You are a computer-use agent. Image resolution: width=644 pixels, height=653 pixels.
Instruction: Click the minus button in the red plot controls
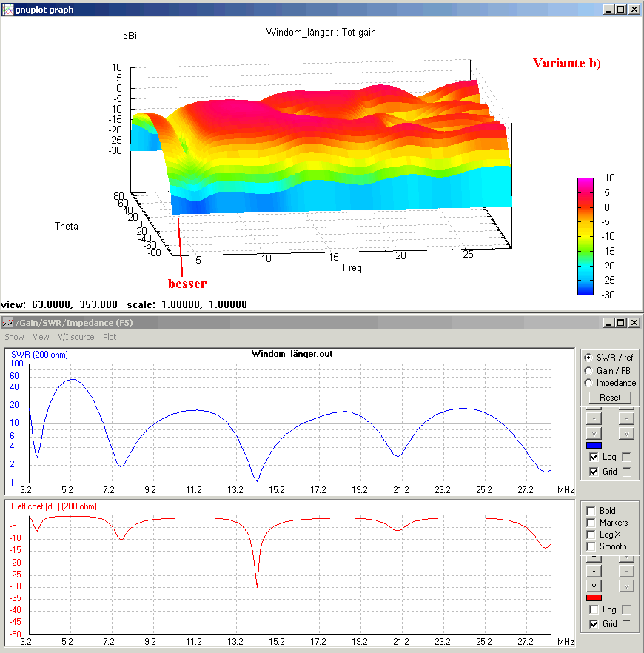coord(594,571)
